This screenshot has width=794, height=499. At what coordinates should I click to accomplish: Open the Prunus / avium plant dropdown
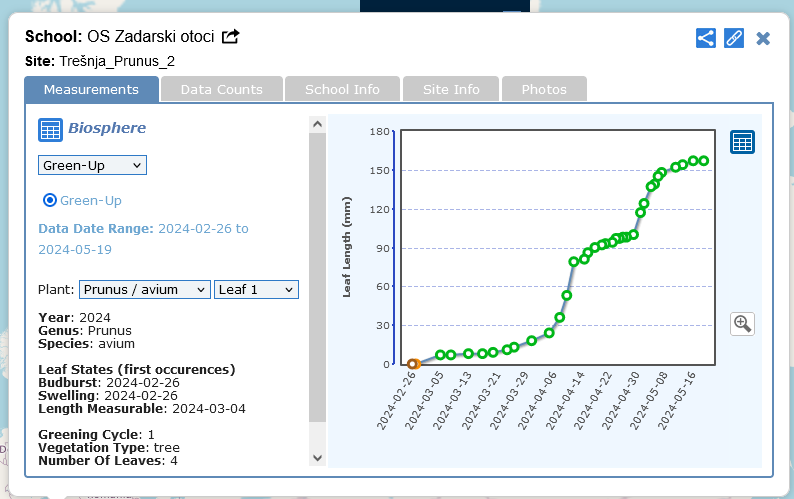[x=144, y=289]
